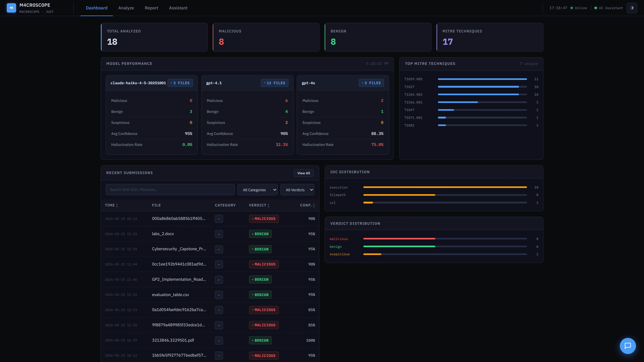Click the T1566.001 technique label
This screenshot has height=362, width=644.
tap(413, 102)
